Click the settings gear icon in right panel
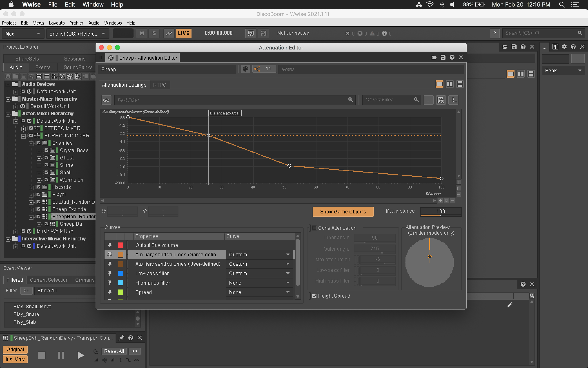588x368 pixels. (x=564, y=47)
